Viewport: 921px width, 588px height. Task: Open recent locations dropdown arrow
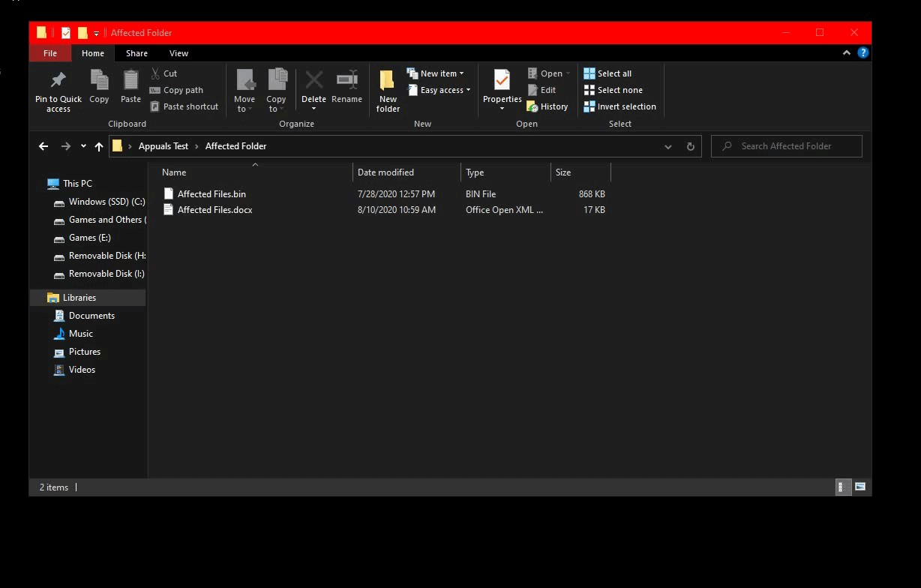[83, 146]
